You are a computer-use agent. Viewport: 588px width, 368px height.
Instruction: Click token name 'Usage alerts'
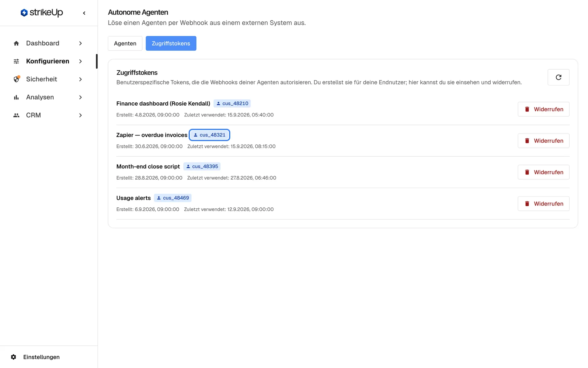click(134, 198)
